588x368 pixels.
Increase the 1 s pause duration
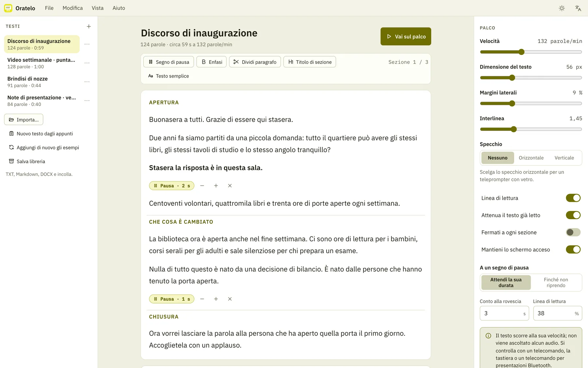point(216,299)
